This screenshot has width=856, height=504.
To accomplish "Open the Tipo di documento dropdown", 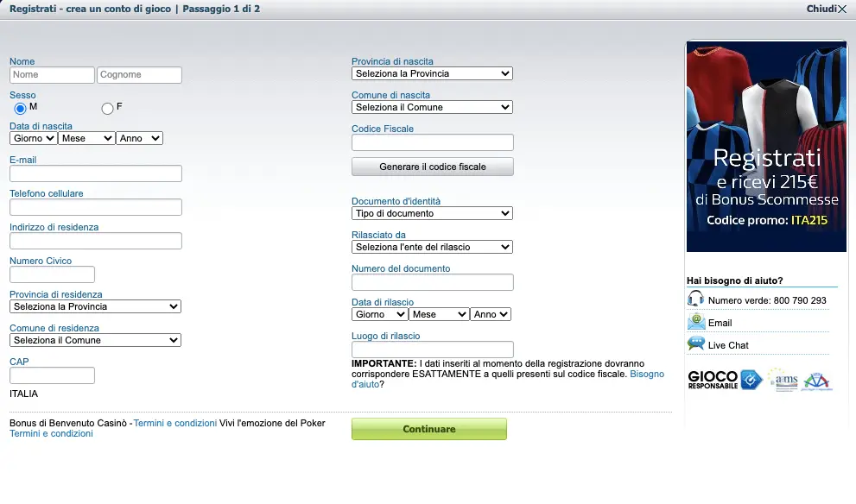I will (x=432, y=213).
